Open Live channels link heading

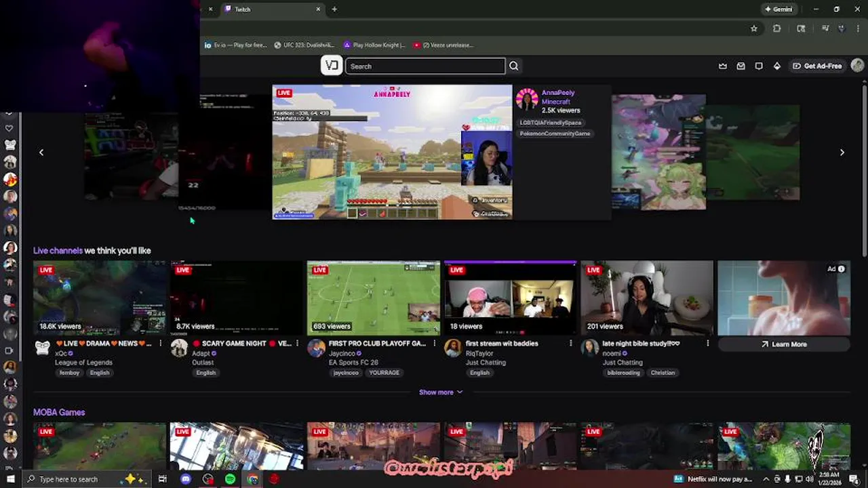tap(58, 251)
